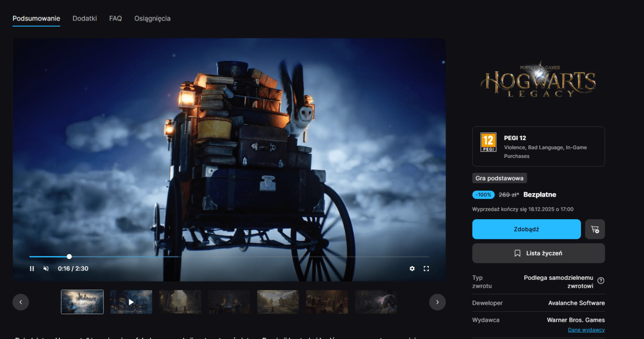The height and width of the screenshot is (339, 644).
Task: Advance the media carousel with the right arrow
Action: click(437, 302)
